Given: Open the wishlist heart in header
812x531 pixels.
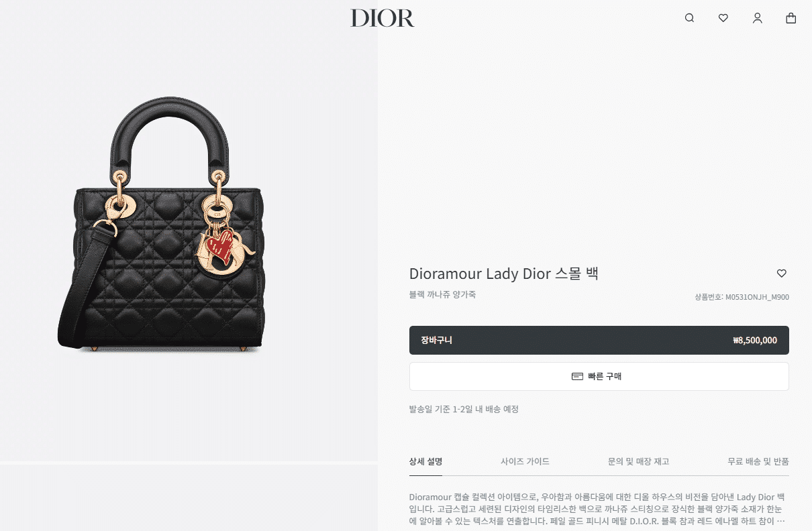Looking at the screenshot, I should point(723,18).
